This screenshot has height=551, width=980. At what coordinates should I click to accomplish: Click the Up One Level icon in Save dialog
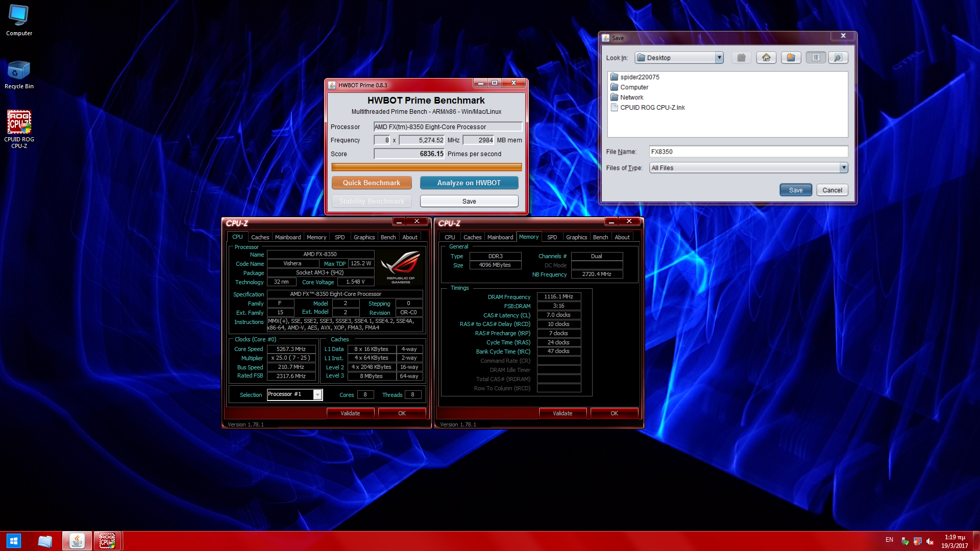coord(741,58)
